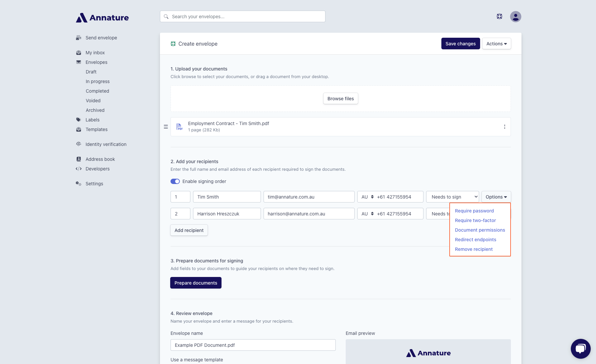Click the PDF file icon for Employment Contract
The width and height of the screenshot is (596, 364).
pos(179,127)
